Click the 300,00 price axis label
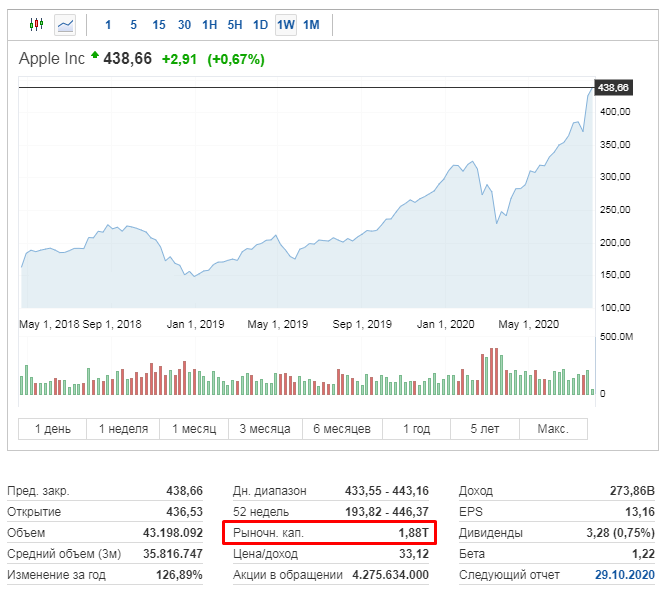Screen dimensions: 666x590 point(615,177)
